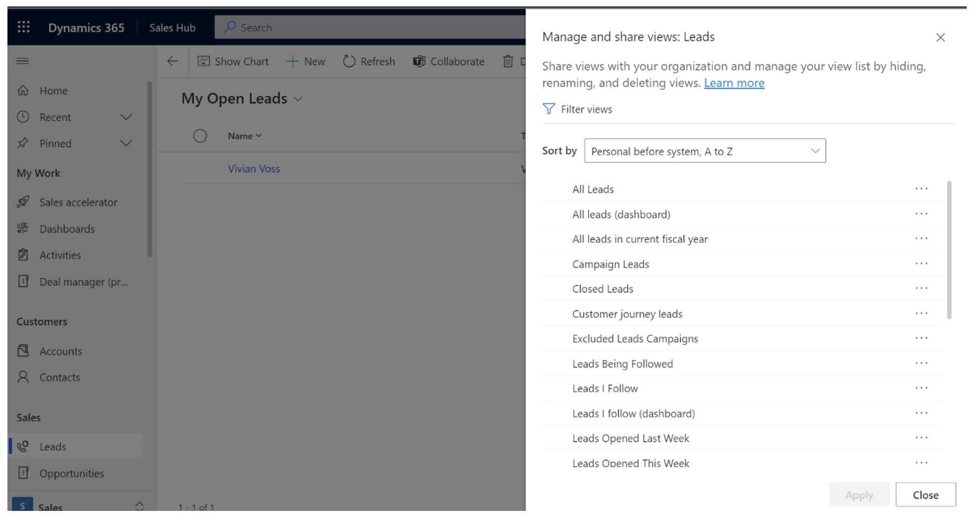Refresh the leads list
980x521 pixels.
[369, 62]
